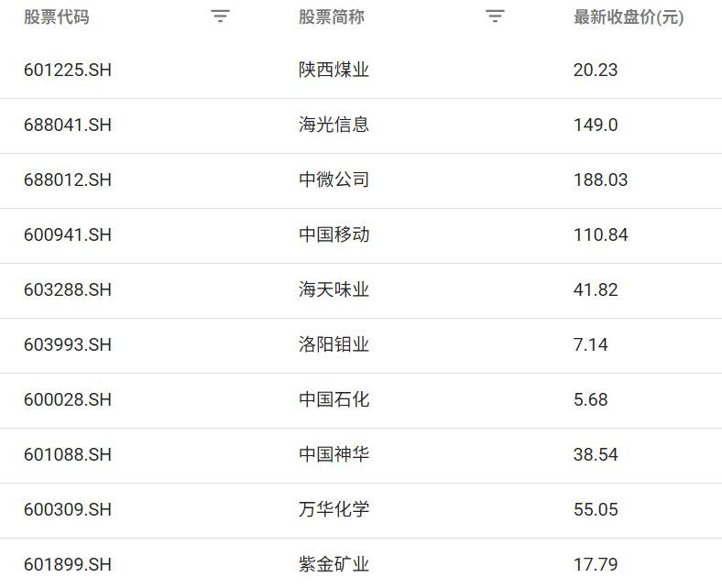Open filter icon for 股票简称 column

point(495,16)
